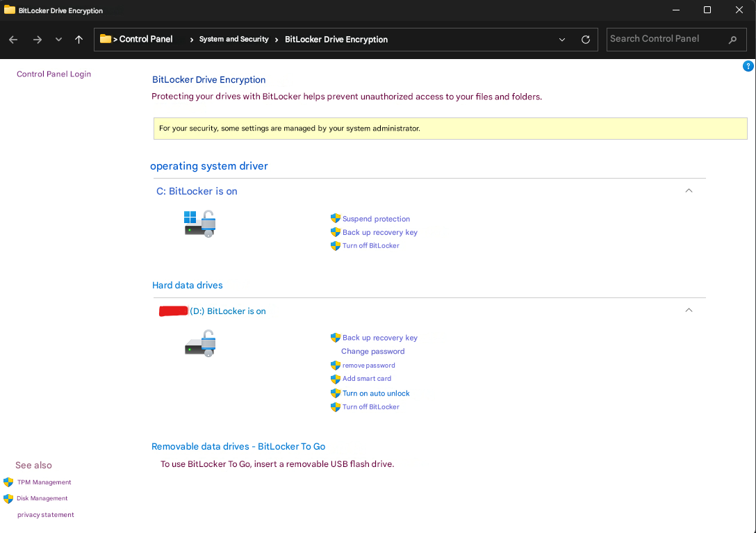The width and height of the screenshot is (756, 533).
Task: Open Control Panel breadcrumb
Action: click(146, 39)
